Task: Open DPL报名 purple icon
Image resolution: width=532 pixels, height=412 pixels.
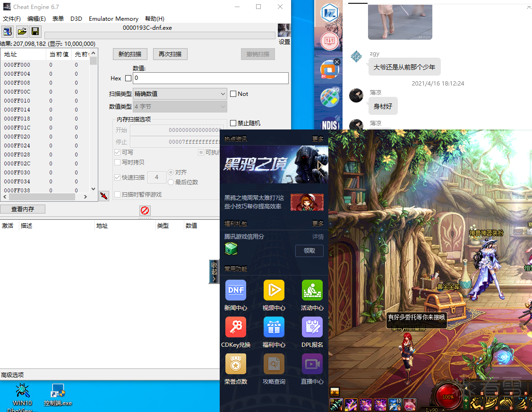Action: (x=312, y=327)
